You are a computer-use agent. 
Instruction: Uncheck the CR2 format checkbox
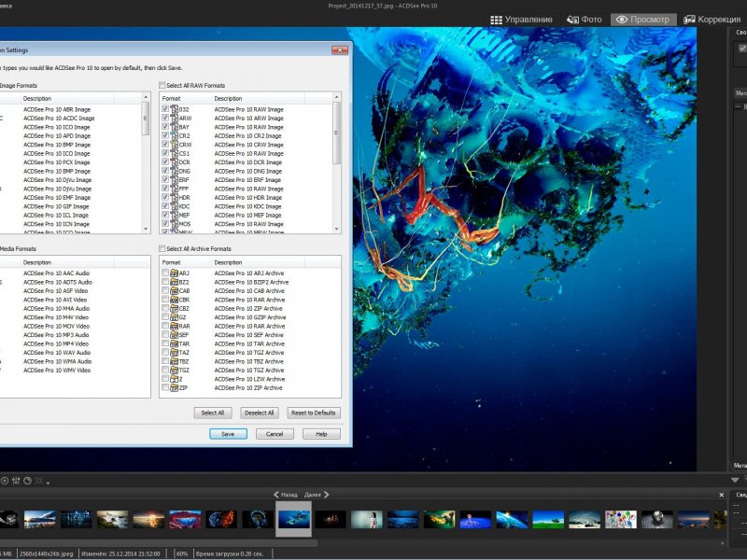click(x=165, y=135)
